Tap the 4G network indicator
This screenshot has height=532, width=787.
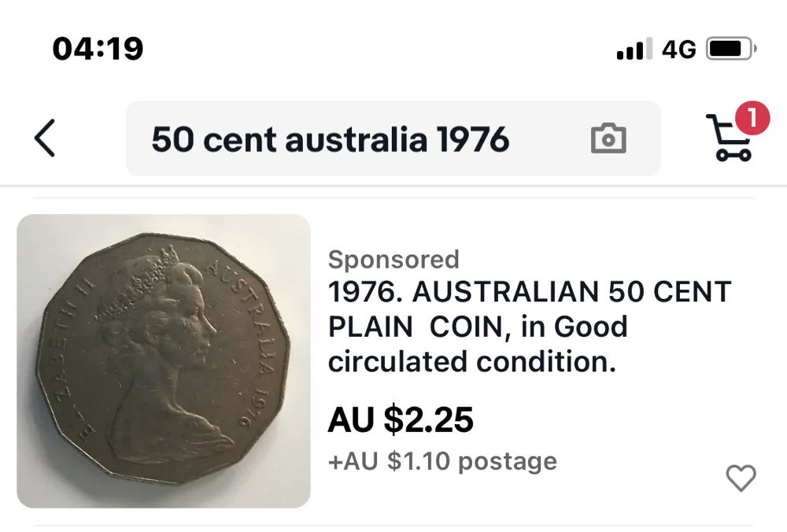click(x=678, y=48)
